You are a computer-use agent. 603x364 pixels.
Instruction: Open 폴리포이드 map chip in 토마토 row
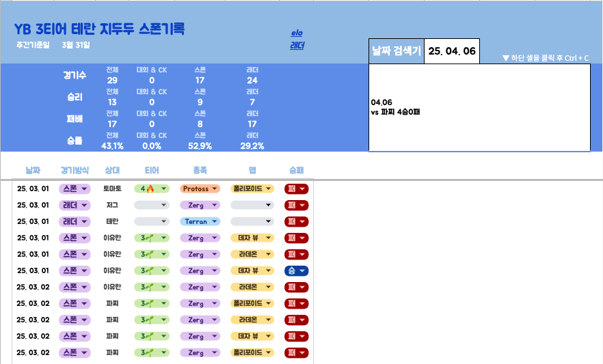point(252,188)
